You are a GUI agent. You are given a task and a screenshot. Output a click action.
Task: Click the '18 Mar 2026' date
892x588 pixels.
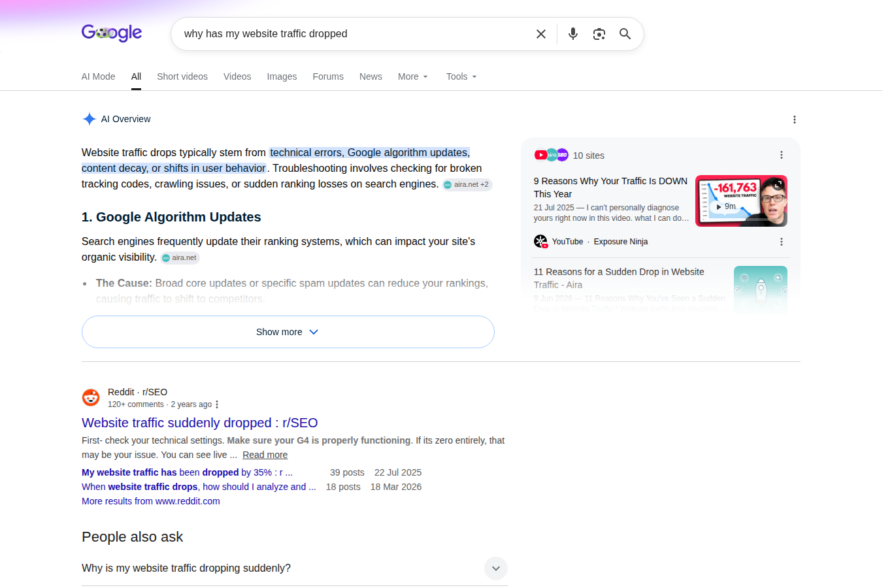point(396,487)
